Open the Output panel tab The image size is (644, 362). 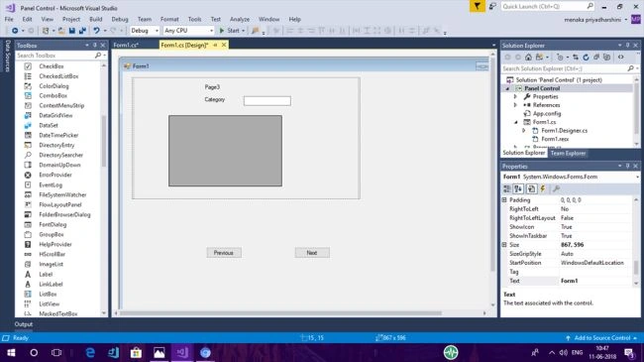tap(24, 324)
